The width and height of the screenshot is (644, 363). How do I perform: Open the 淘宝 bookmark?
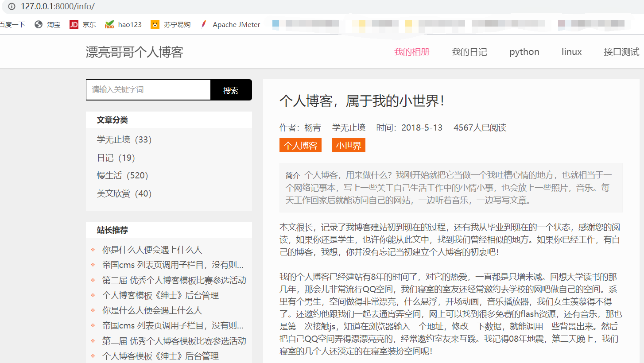47,25
